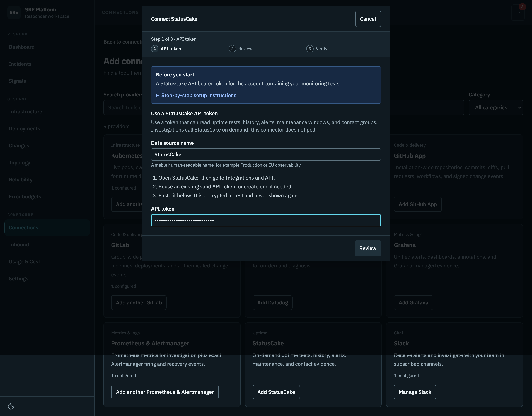Open the D user avatar menu

pyautogui.click(x=518, y=13)
